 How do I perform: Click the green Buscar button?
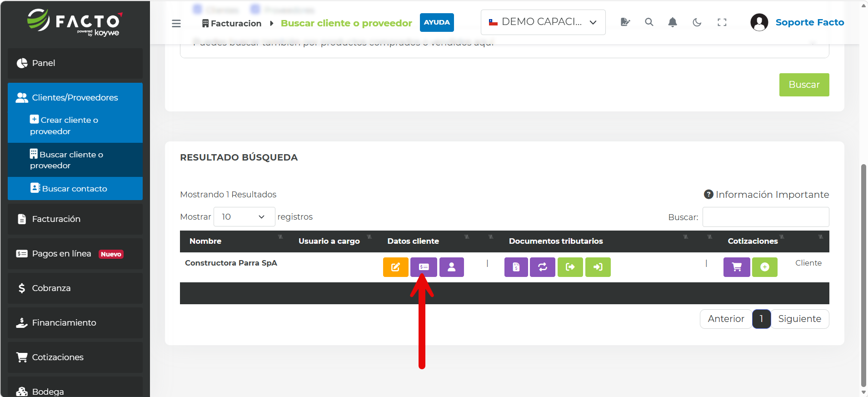pyautogui.click(x=804, y=85)
